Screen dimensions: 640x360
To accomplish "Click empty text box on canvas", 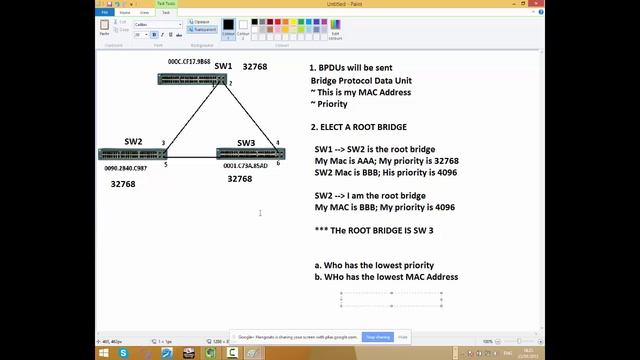I will [391, 299].
